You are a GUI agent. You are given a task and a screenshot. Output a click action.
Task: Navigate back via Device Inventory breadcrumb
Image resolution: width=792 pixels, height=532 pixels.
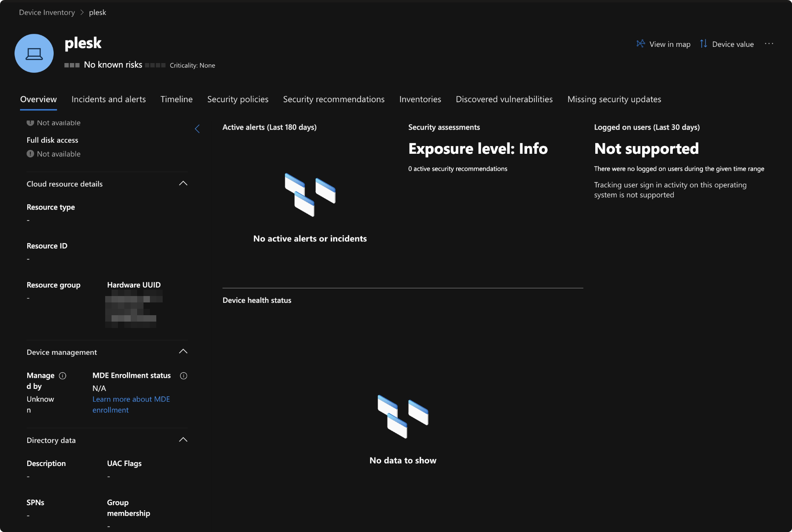point(47,12)
